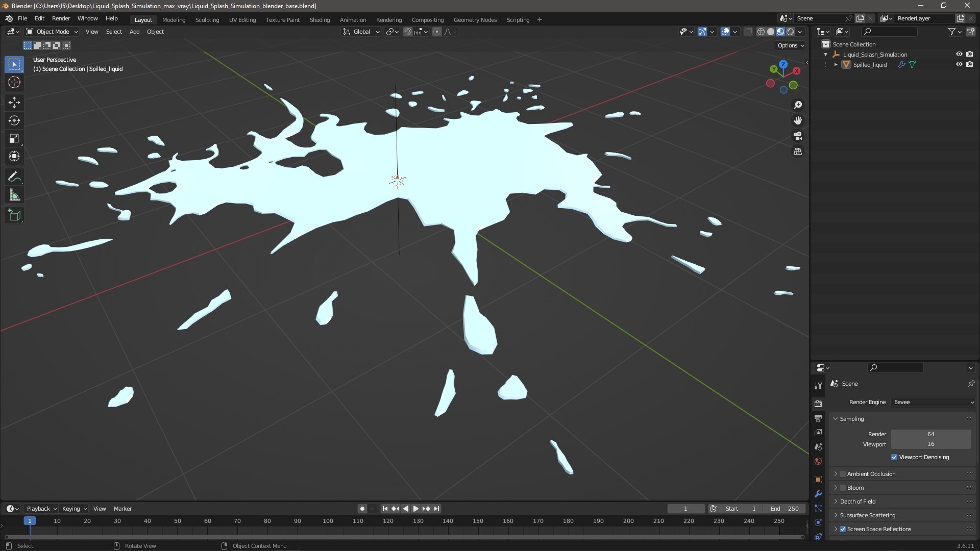Click the Render samples value 64
This screenshot has width=980, height=551.
[x=930, y=434]
